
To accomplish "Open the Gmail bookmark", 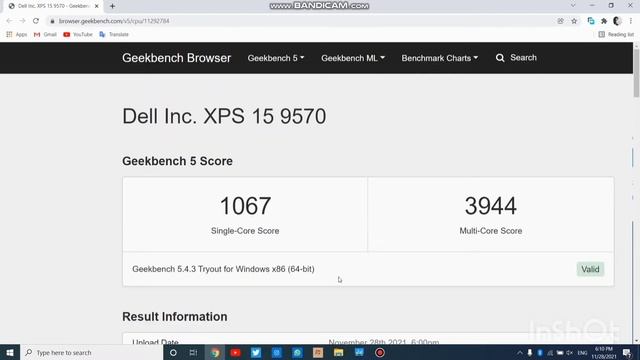I will pos(45,35).
